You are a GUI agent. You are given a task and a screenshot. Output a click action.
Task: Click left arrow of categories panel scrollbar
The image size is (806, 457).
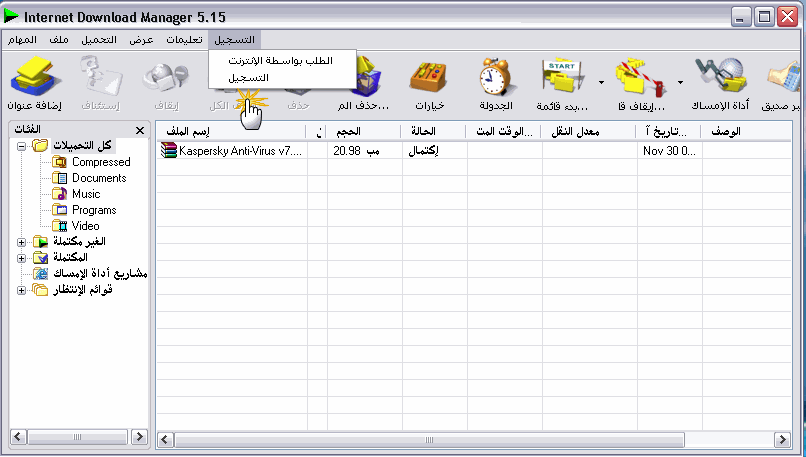click(18, 437)
